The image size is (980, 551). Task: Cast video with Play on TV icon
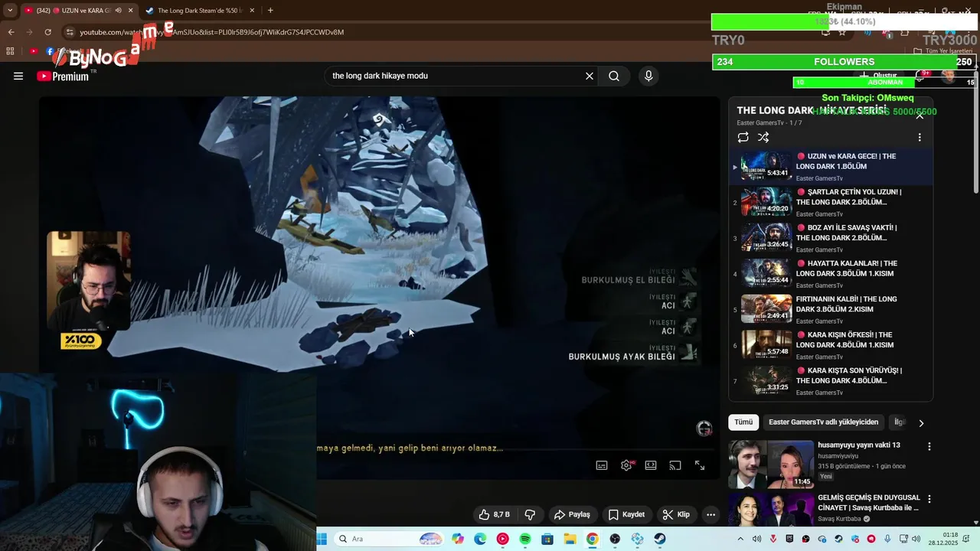pyautogui.click(x=675, y=465)
